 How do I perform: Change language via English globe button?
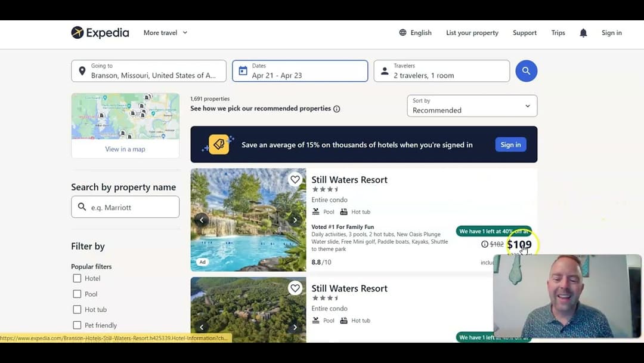tap(415, 32)
